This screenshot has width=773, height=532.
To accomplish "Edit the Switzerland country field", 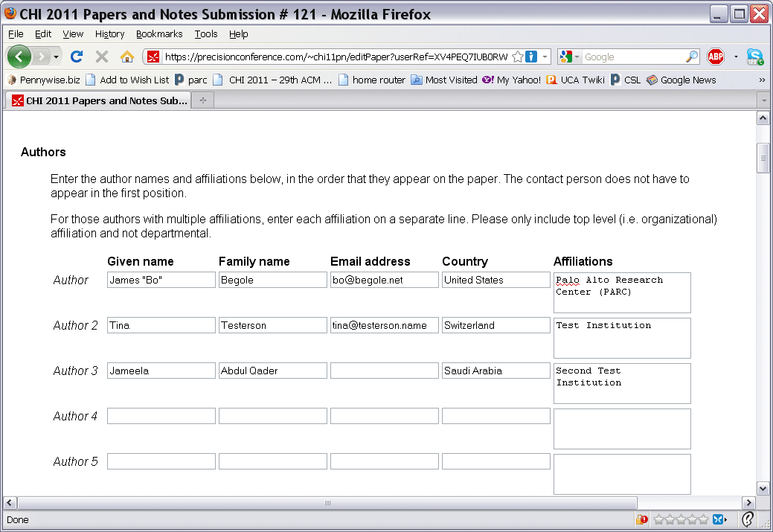I will (x=496, y=325).
